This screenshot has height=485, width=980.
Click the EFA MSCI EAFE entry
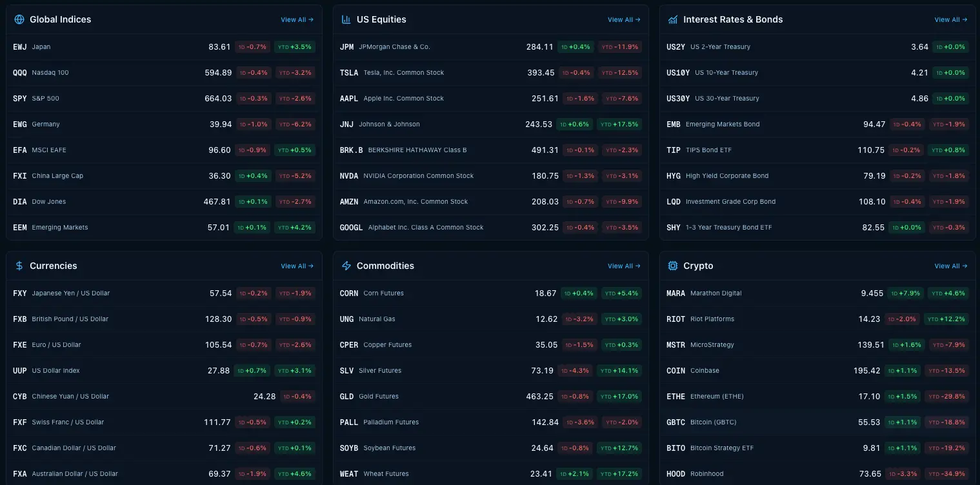[x=164, y=150]
